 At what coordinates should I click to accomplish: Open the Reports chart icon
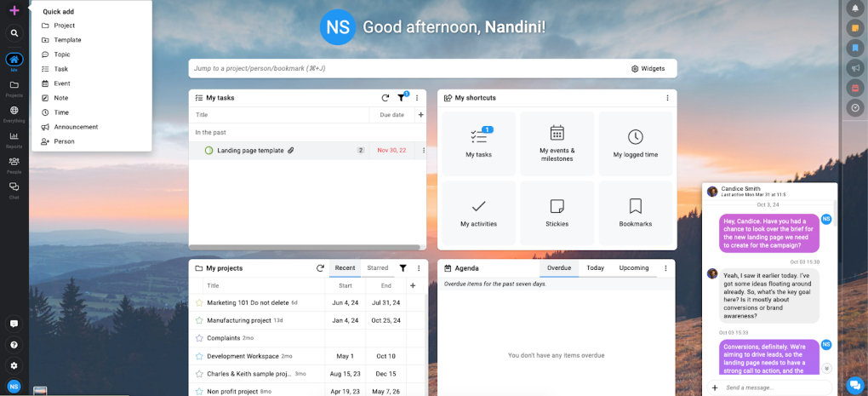tap(14, 135)
